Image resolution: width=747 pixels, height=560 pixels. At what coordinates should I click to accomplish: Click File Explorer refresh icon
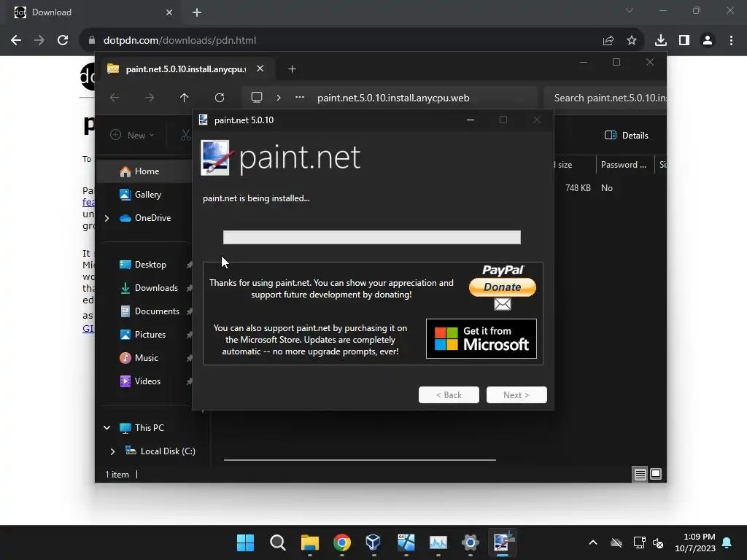[219, 98]
